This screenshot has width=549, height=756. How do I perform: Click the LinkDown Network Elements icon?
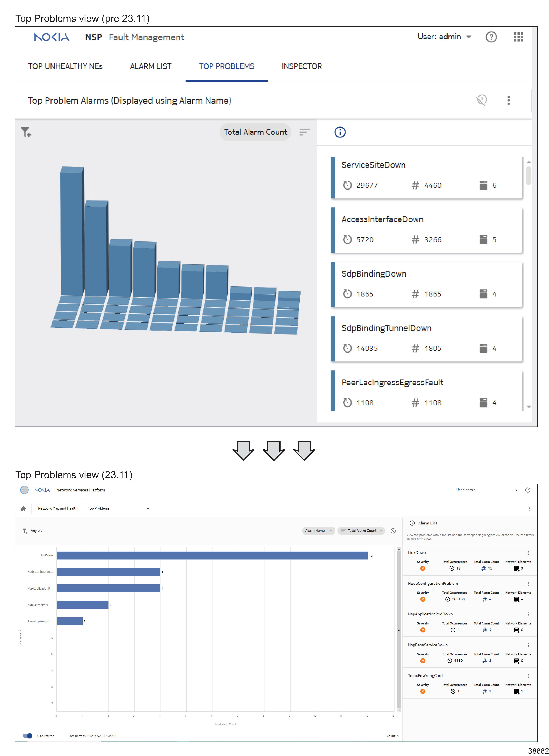click(x=517, y=569)
